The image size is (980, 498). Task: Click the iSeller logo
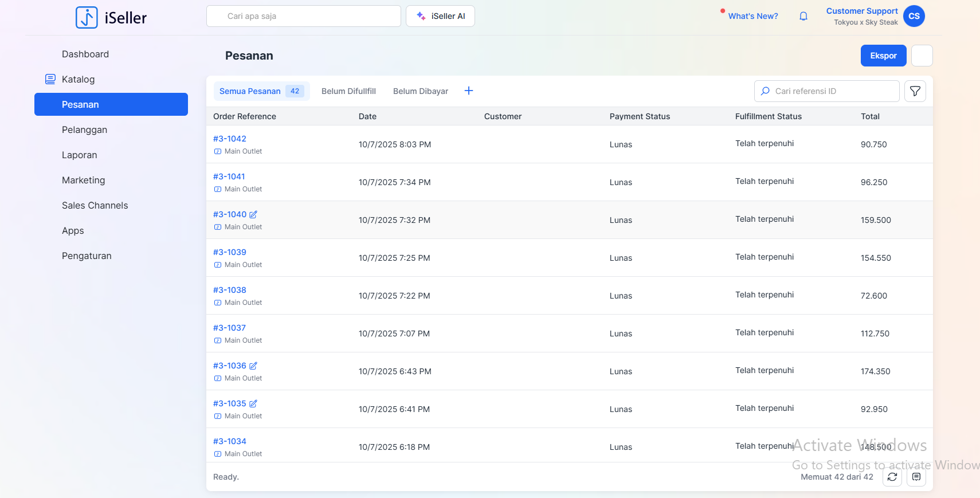[x=111, y=18]
